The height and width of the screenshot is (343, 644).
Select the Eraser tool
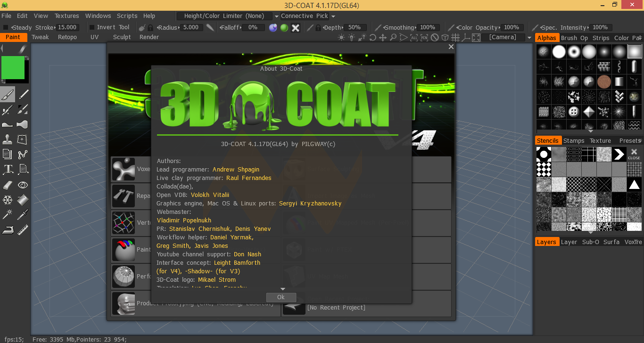click(x=8, y=184)
